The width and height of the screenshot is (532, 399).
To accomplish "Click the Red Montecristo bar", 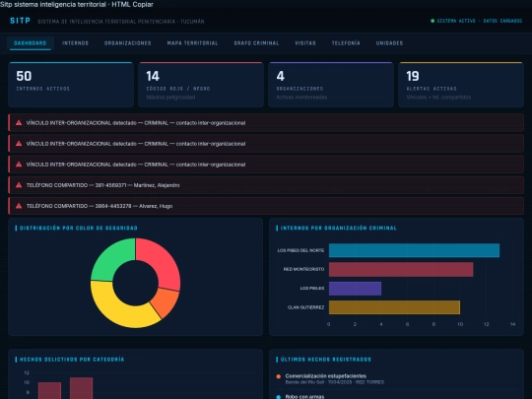I will pos(401,269).
